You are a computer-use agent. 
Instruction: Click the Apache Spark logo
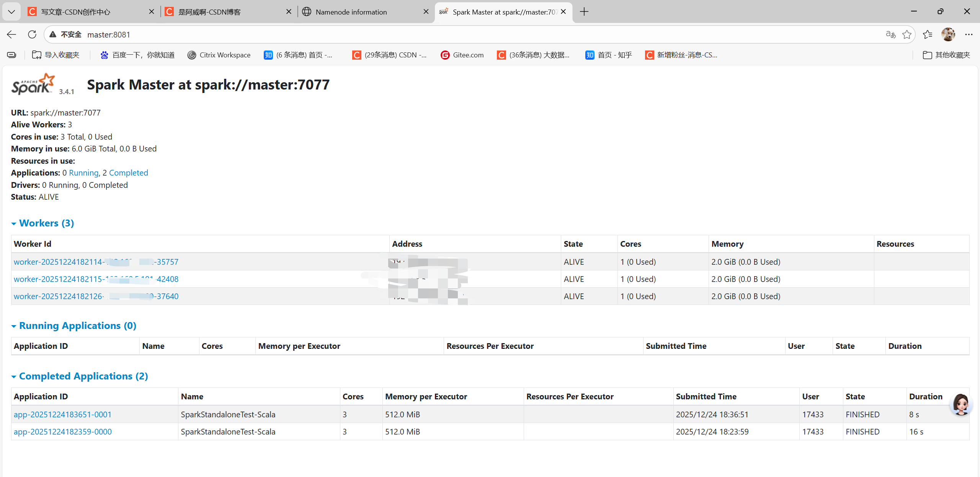click(33, 84)
